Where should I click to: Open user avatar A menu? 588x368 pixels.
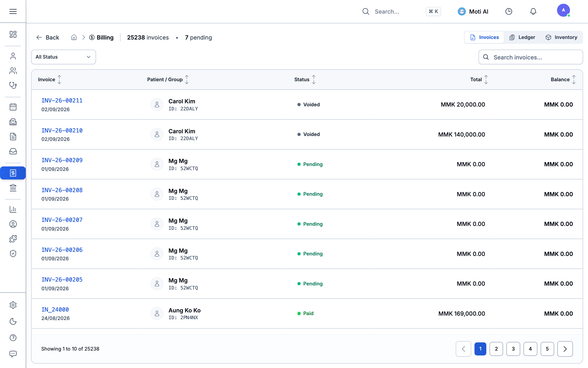[x=563, y=10]
